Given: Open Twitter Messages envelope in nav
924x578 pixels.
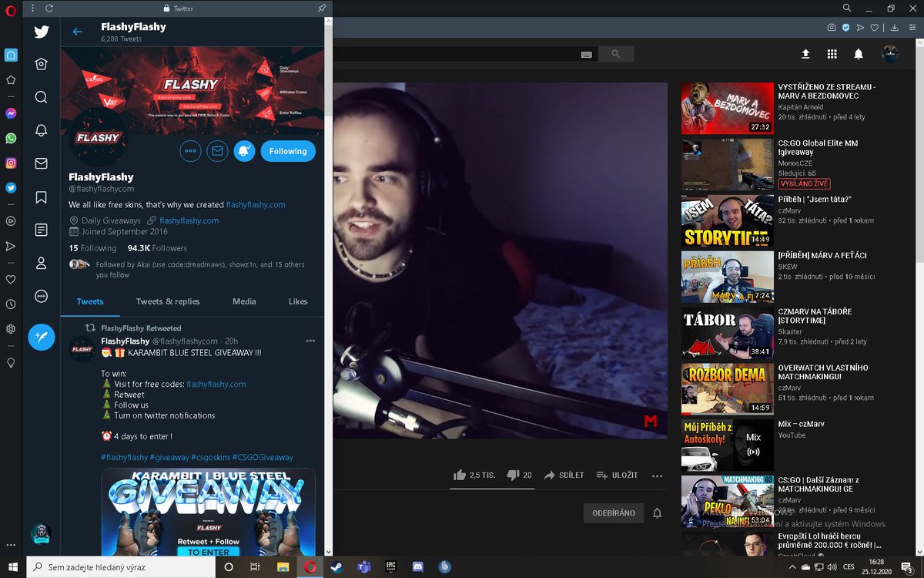Looking at the screenshot, I should click(x=42, y=163).
